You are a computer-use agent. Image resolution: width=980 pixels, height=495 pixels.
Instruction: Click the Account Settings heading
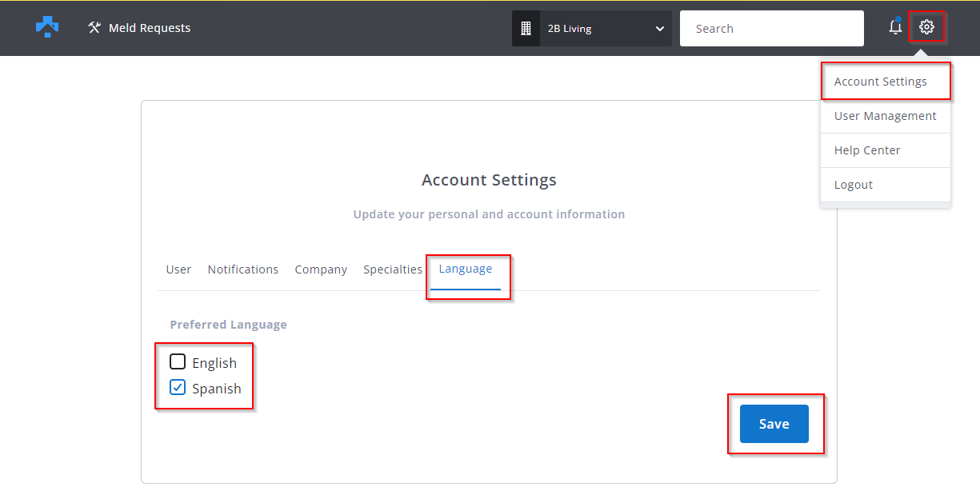click(489, 180)
